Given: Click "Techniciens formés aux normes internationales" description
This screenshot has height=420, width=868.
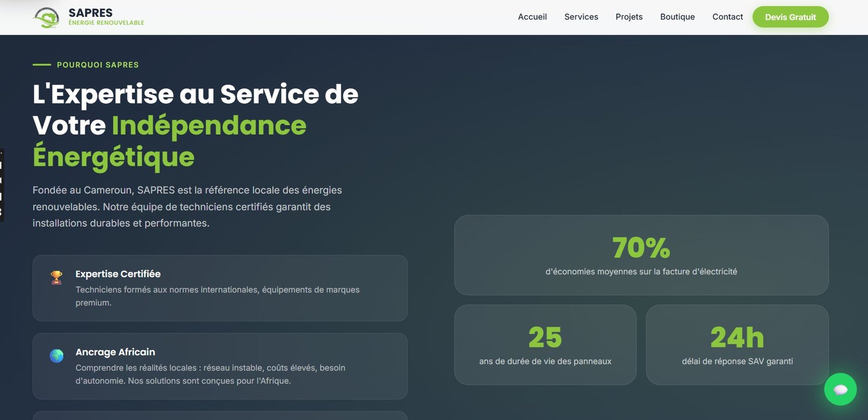Looking at the screenshot, I should coord(218,296).
